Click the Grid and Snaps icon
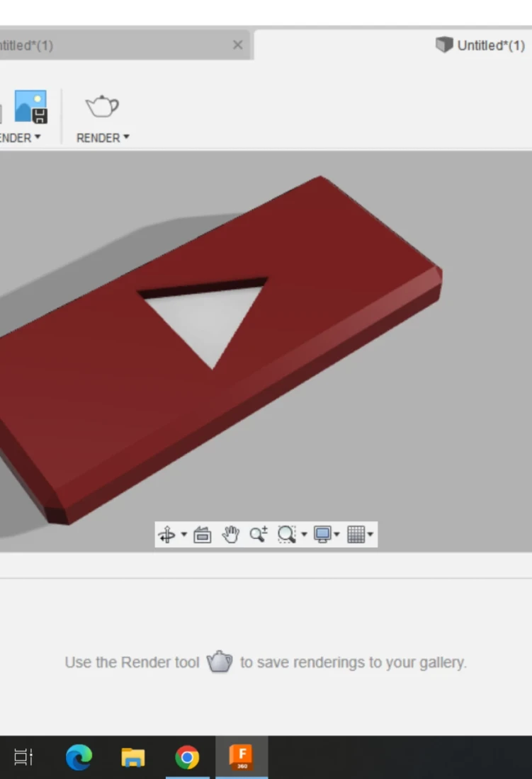Viewport: 532px width, 779px height. tap(356, 535)
